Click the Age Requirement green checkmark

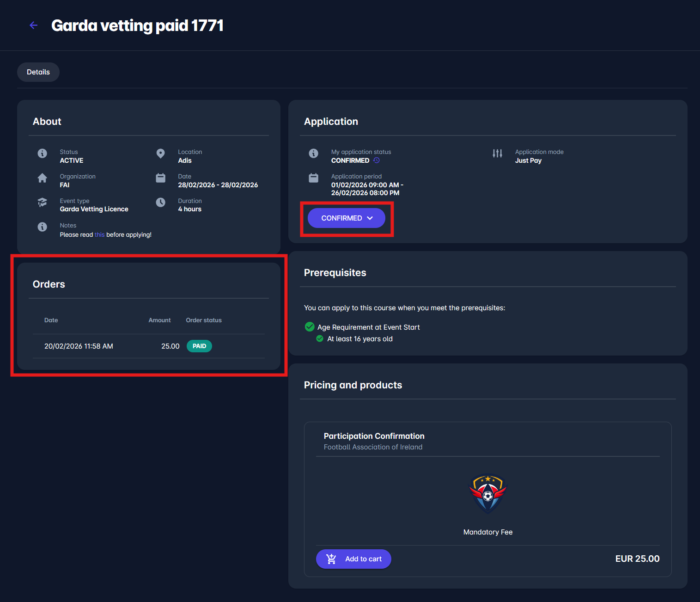point(310,327)
